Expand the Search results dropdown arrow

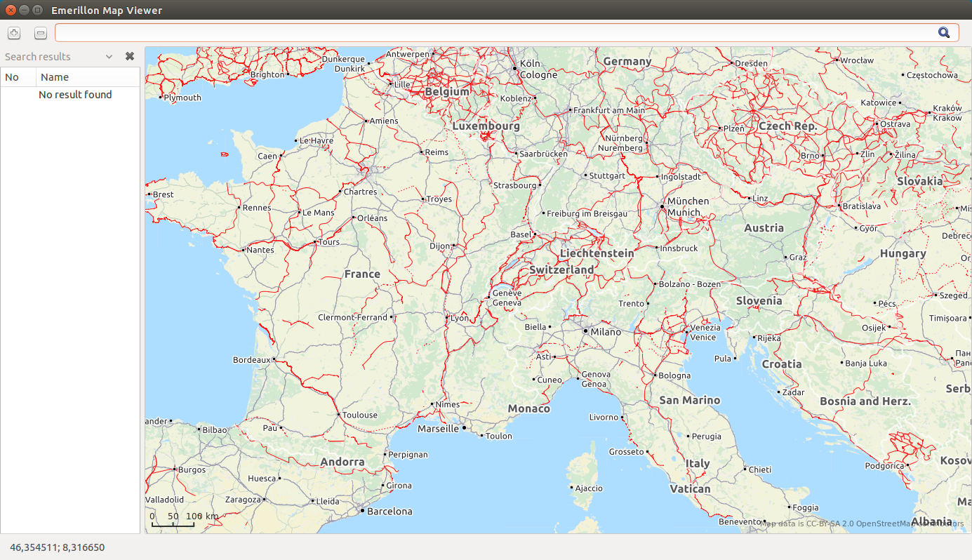(x=109, y=57)
